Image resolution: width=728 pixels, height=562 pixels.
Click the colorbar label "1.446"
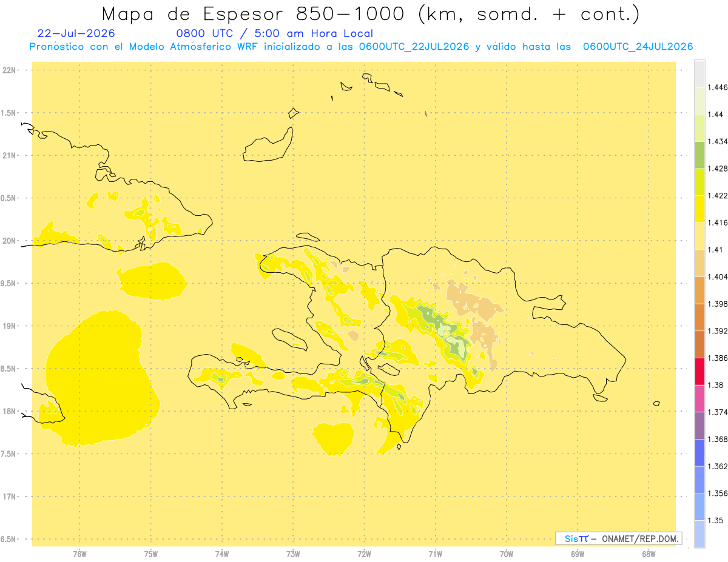[717, 87]
